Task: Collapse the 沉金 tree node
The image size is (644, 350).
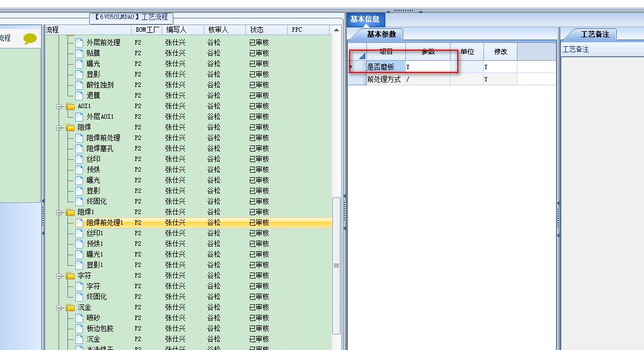Action: pos(59,308)
